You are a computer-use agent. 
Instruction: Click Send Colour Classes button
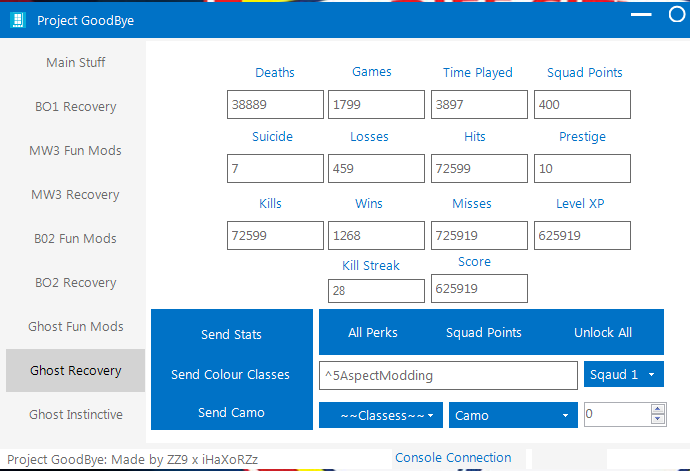[230, 375]
